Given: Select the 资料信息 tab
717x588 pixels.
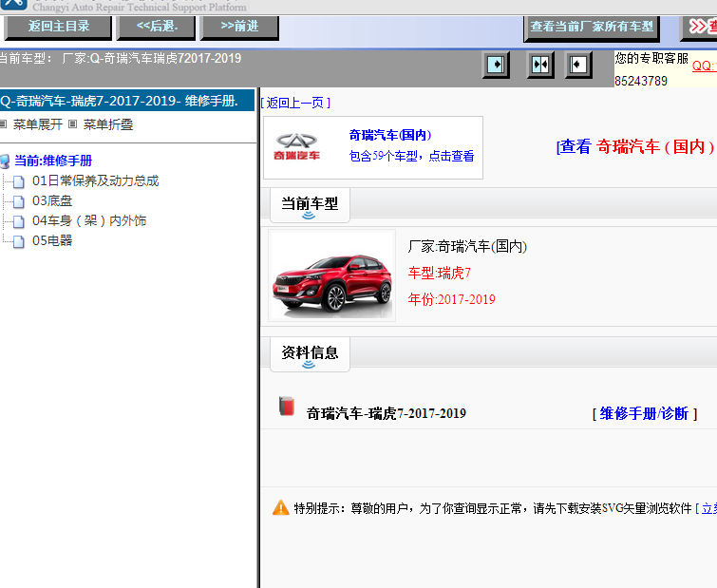Looking at the screenshot, I should [310, 355].
